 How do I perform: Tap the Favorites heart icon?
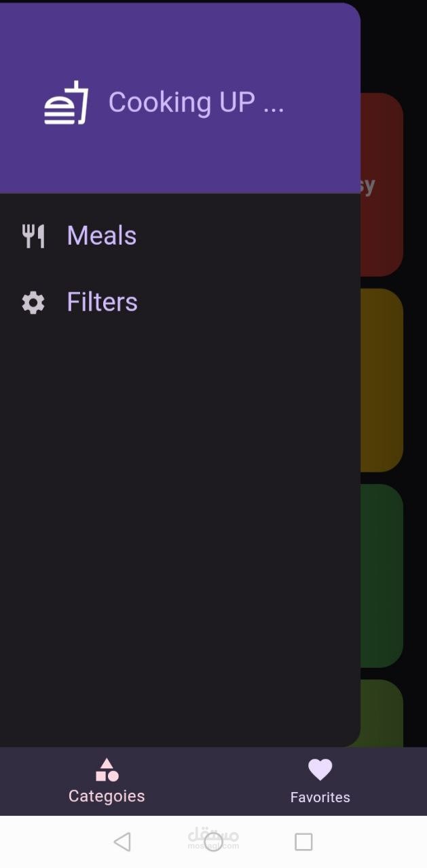(320, 770)
